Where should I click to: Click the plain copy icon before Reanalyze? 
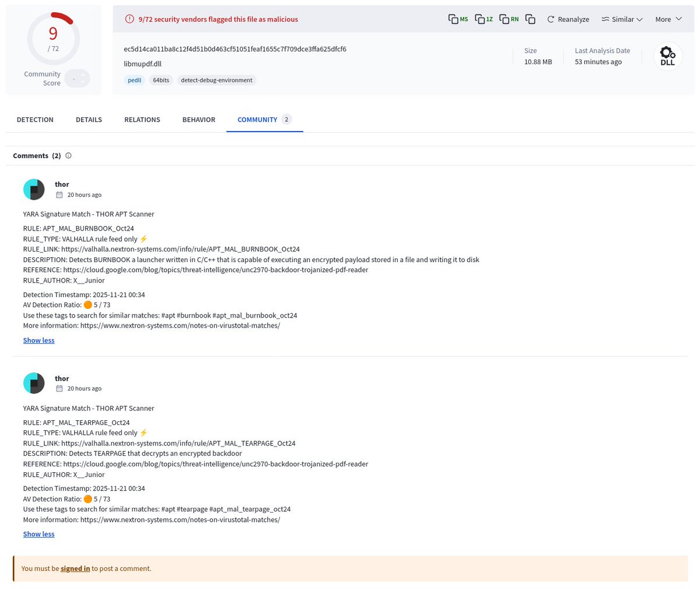coord(530,19)
